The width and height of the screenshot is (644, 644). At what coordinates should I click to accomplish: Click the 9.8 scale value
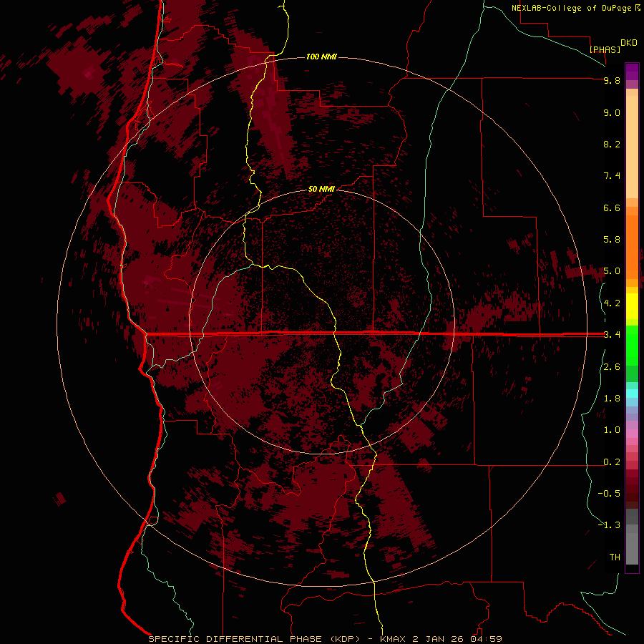(x=612, y=80)
